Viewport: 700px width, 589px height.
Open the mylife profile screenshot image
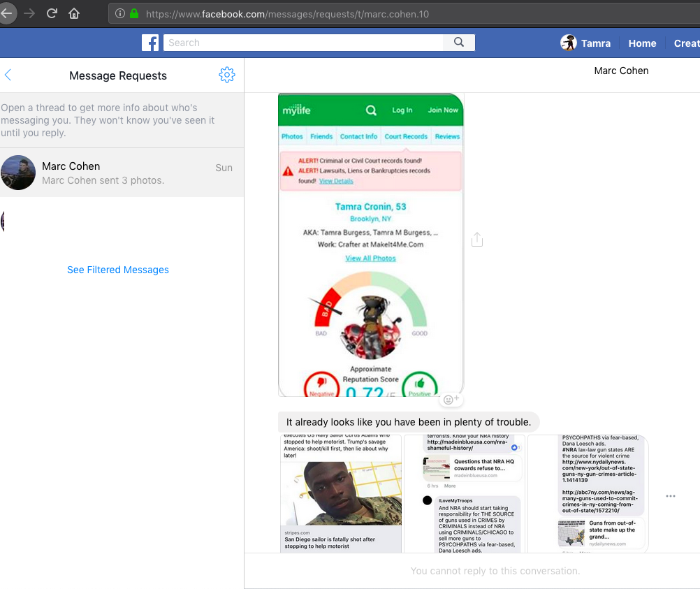click(370, 245)
